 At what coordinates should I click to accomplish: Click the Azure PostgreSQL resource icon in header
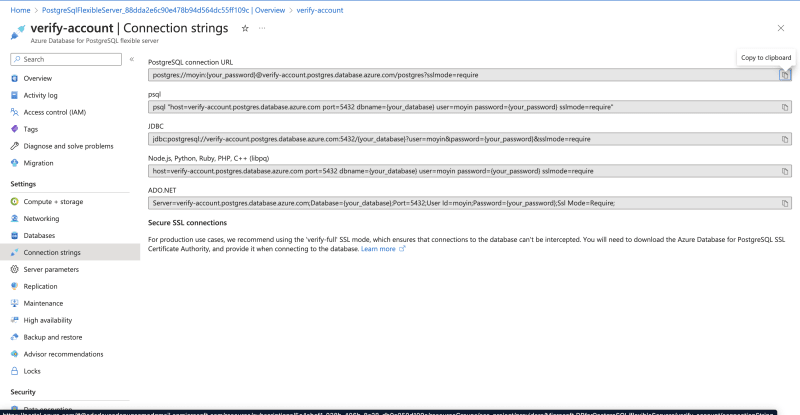(18, 33)
